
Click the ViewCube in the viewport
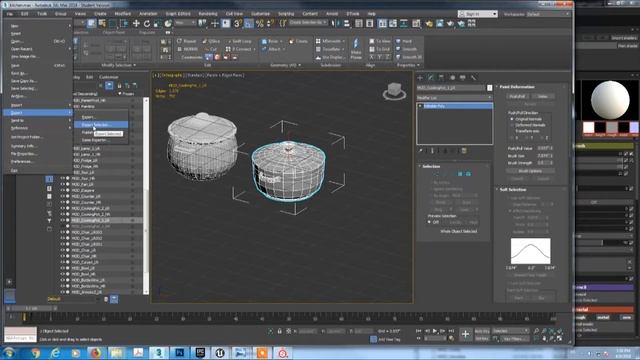(x=394, y=91)
